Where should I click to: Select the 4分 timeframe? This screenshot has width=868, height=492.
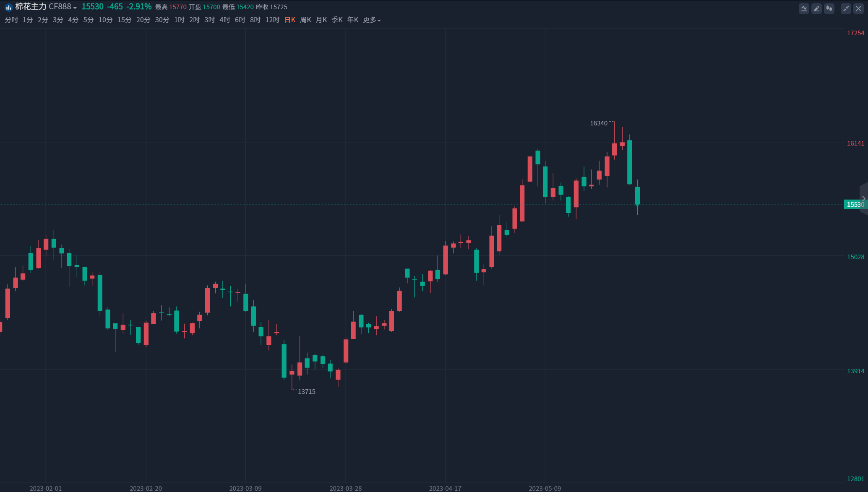(x=73, y=20)
